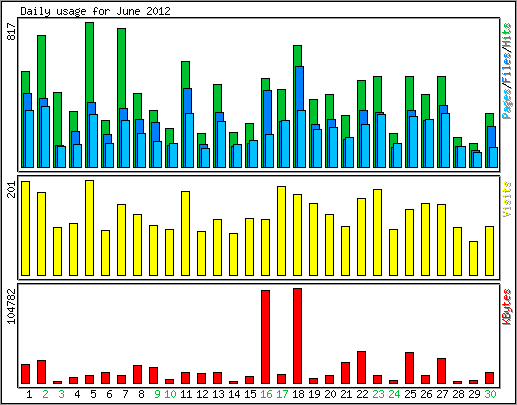Select day label "25"
The image size is (517, 405).
point(410,394)
